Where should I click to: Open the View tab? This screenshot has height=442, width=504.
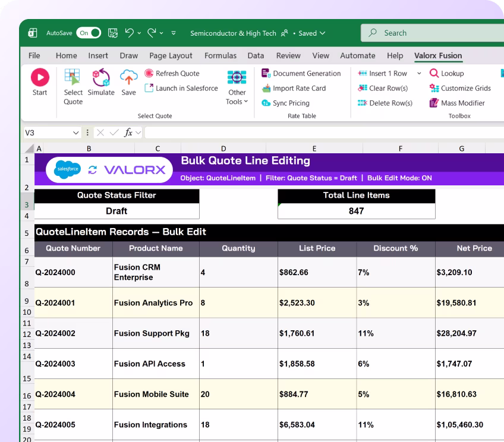(320, 56)
